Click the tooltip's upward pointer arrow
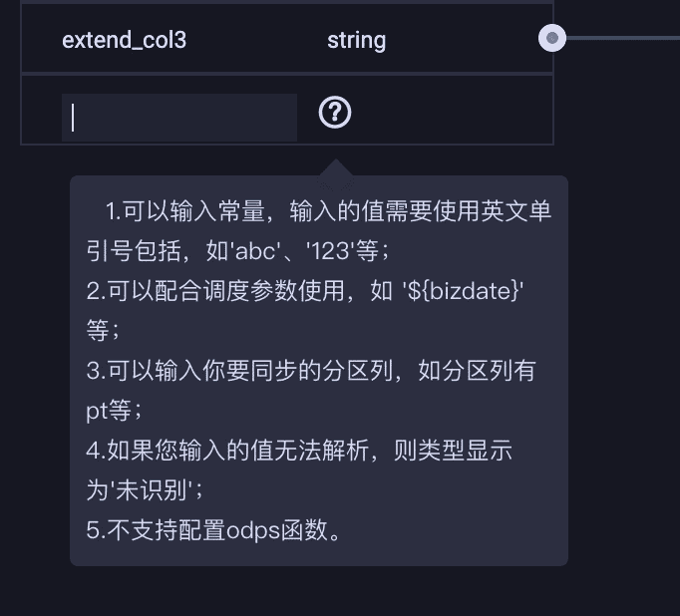 pos(335,167)
